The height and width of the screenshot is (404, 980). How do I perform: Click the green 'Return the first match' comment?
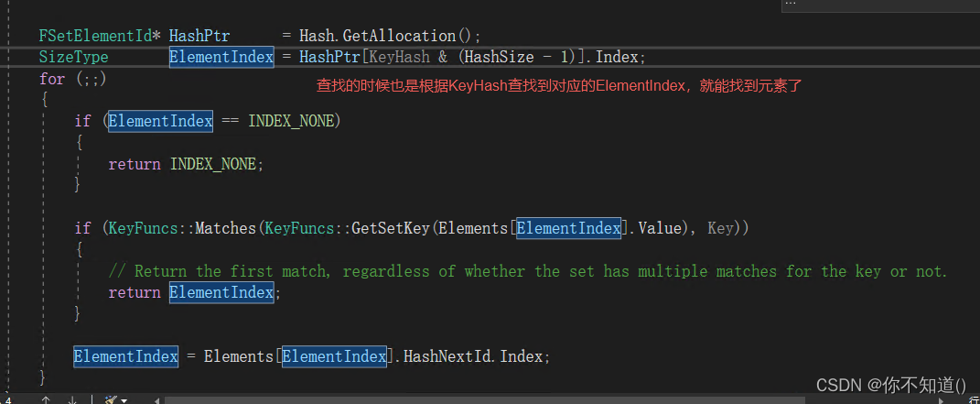click(528, 271)
